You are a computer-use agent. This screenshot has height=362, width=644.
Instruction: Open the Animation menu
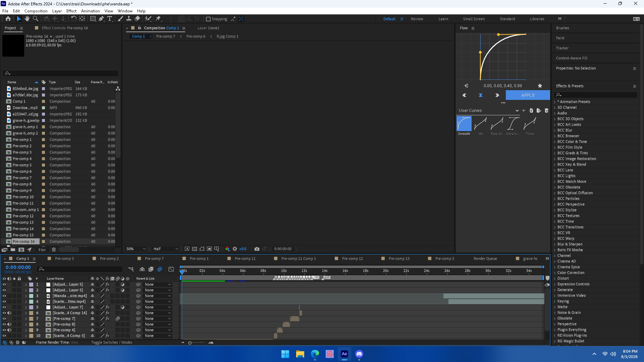90,11
